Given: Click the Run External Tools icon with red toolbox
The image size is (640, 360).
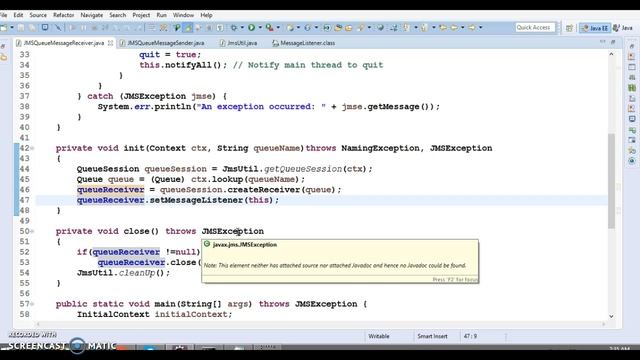Looking at the screenshot, I should coord(269,27).
